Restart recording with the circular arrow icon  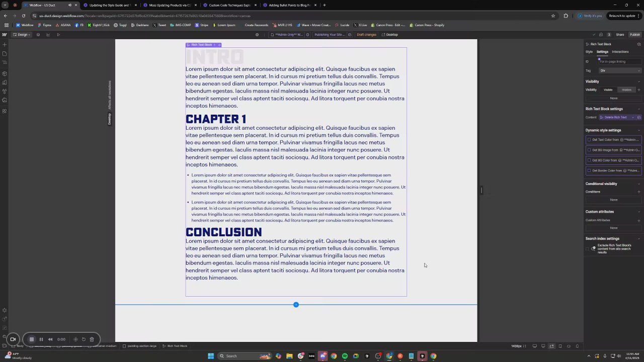[84, 339]
